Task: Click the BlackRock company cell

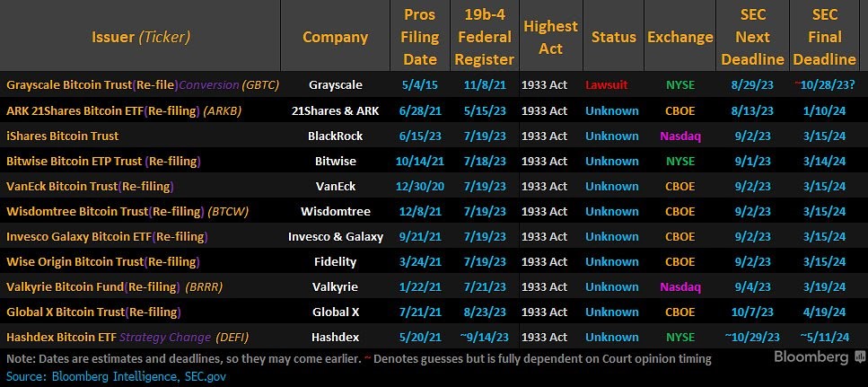Action: [x=335, y=136]
